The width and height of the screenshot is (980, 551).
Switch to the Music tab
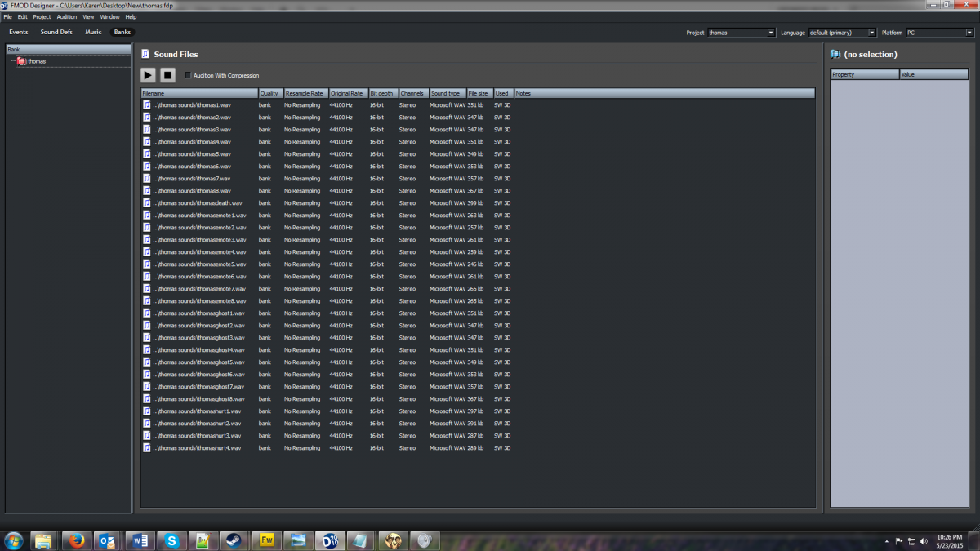pos(93,32)
